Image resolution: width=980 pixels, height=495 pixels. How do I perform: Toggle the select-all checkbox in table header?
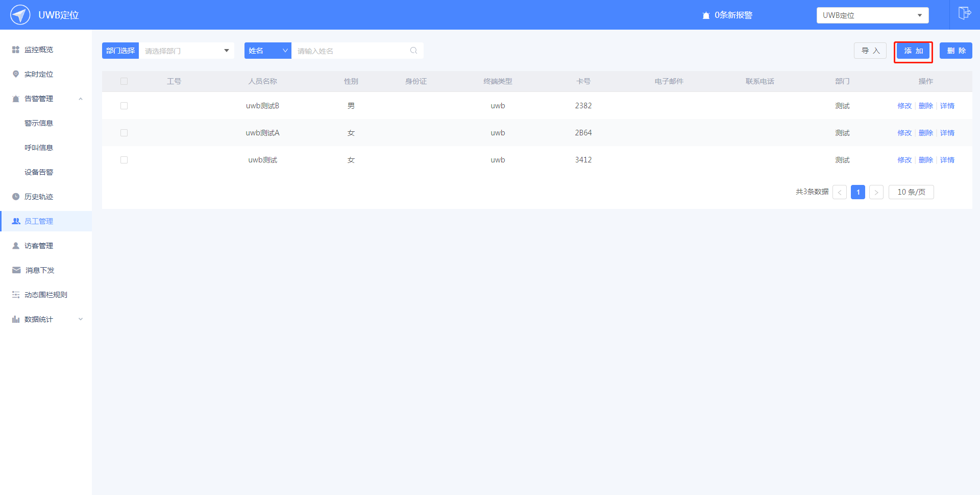pos(124,81)
